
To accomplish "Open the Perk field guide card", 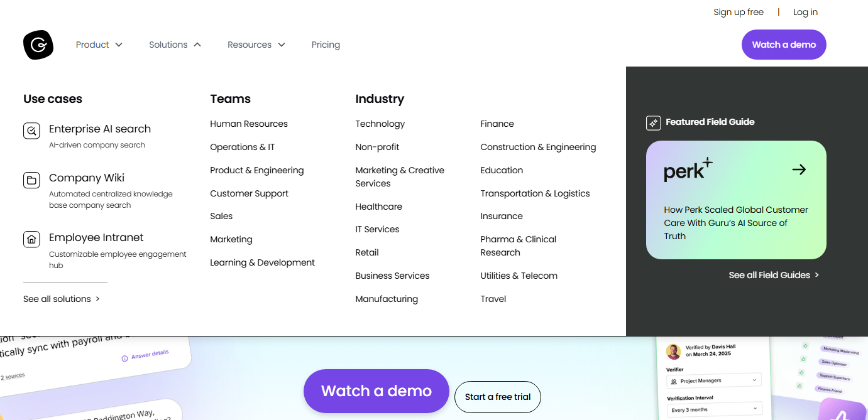I will coord(736,200).
